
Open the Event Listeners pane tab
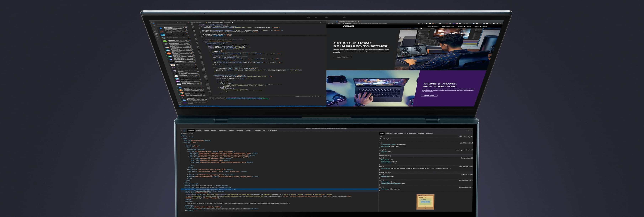point(398,134)
